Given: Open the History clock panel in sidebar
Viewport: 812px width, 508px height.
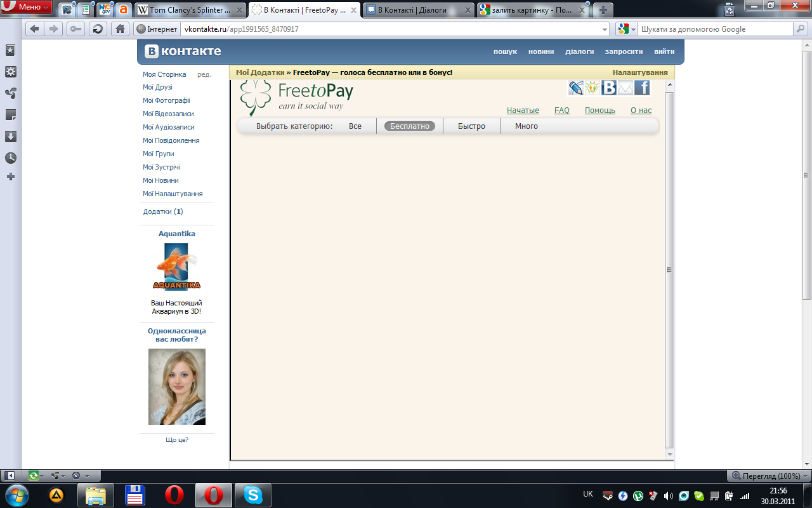Looking at the screenshot, I should tap(10, 158).
